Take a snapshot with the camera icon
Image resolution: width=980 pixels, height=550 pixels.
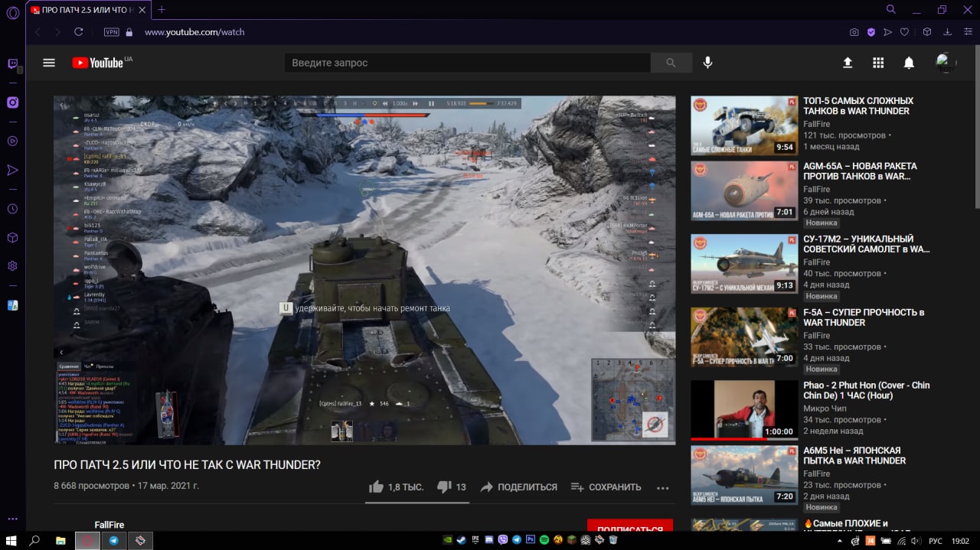pos(854,32)
